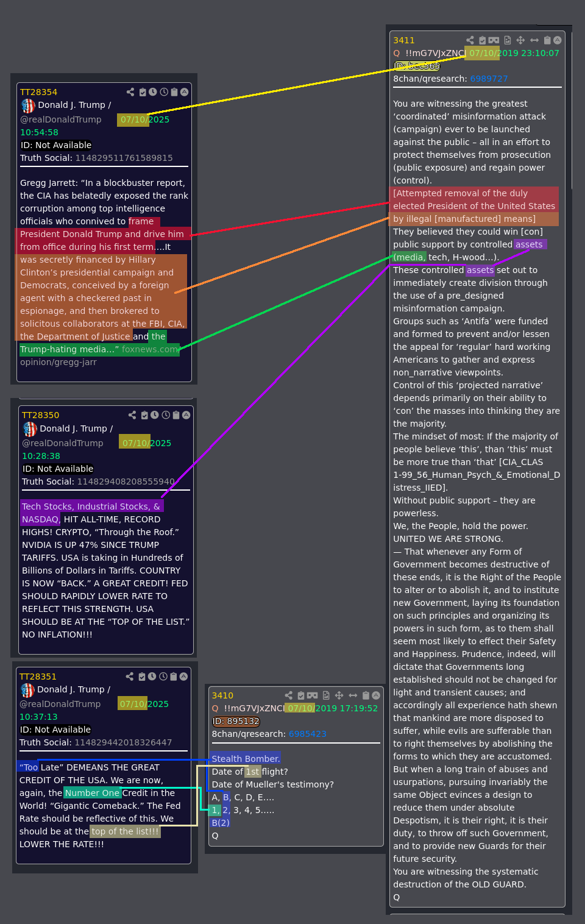Open post number 3411 link
The image size is (585, 924).
(404, 40)
